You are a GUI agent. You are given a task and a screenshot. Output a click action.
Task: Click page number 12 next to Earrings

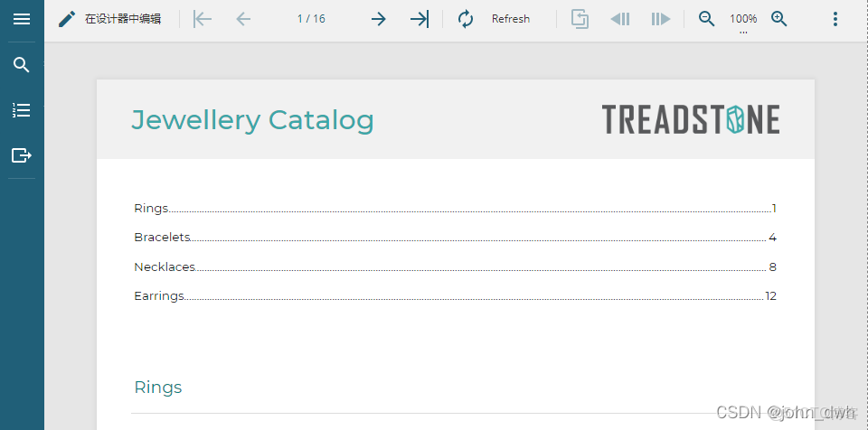pos(770,296)
